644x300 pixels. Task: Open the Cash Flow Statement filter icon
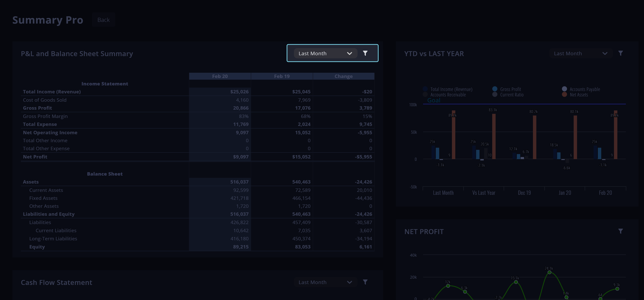(365, 282)
